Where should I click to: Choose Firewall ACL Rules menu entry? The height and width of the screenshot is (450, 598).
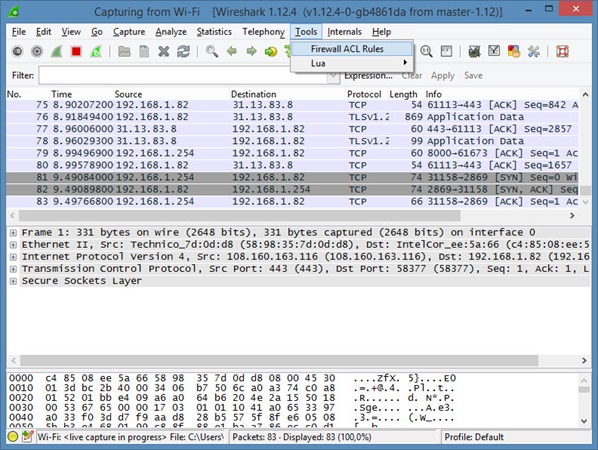(x=352, y=49)
